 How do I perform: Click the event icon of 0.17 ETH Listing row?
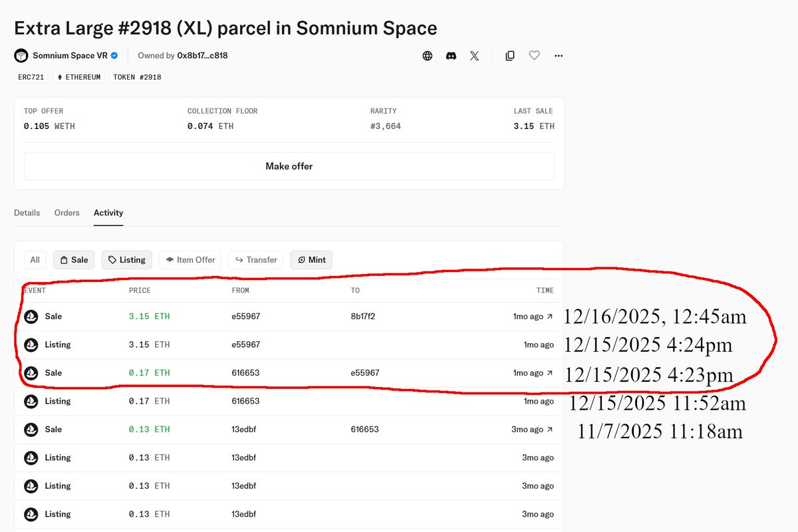coord(31,402)
